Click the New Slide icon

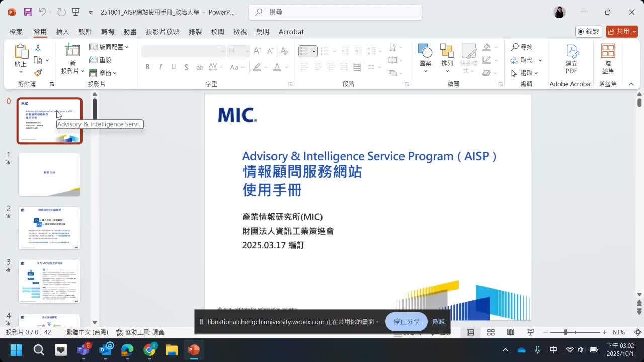pyautogui.click(x=72, y=51)
